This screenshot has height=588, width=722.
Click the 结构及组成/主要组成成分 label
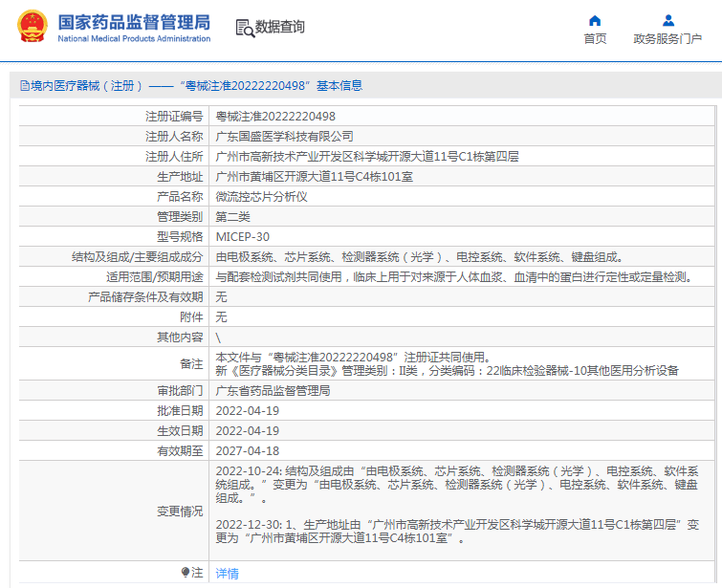137,257
